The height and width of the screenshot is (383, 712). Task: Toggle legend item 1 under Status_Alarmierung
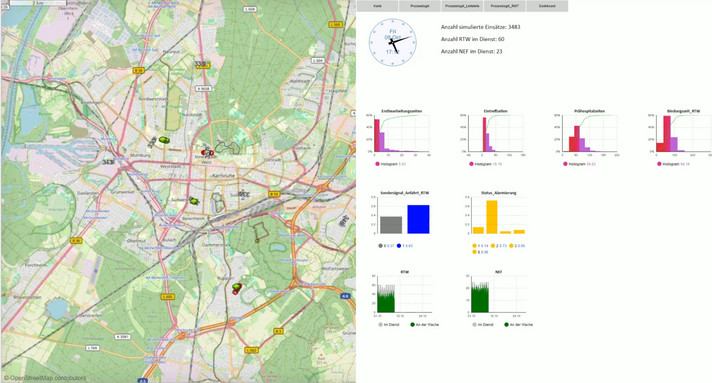tap(480, 246)
